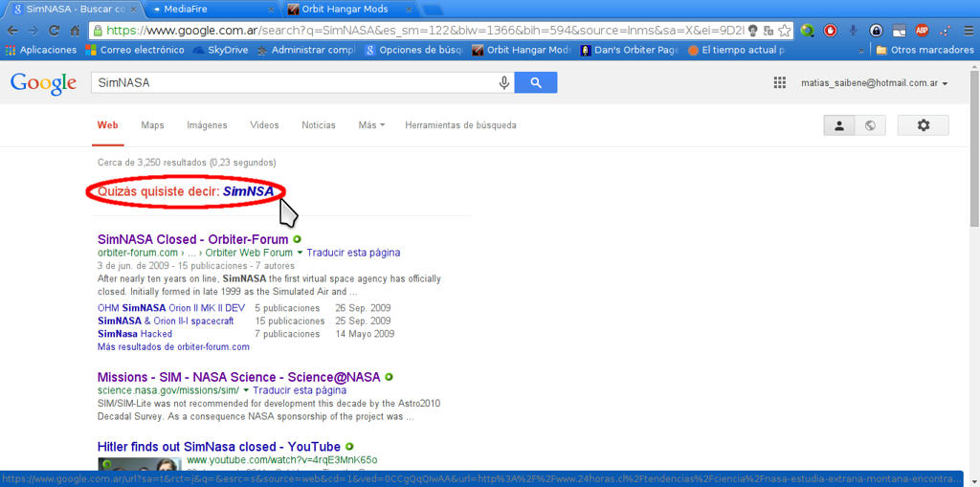
Task: Open the Correo electrónico bookmark
Action: 135,50
